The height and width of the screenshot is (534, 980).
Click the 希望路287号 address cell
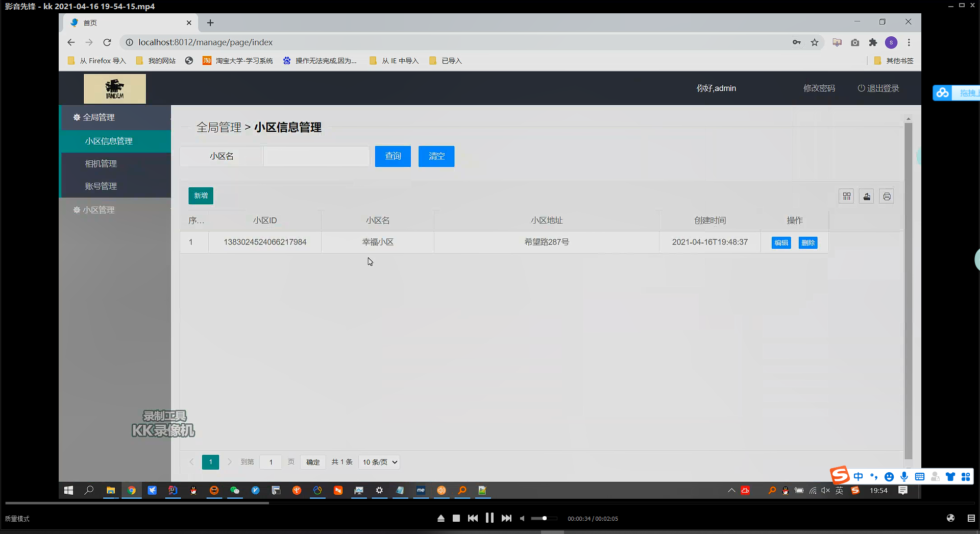(x=547, y=242)
